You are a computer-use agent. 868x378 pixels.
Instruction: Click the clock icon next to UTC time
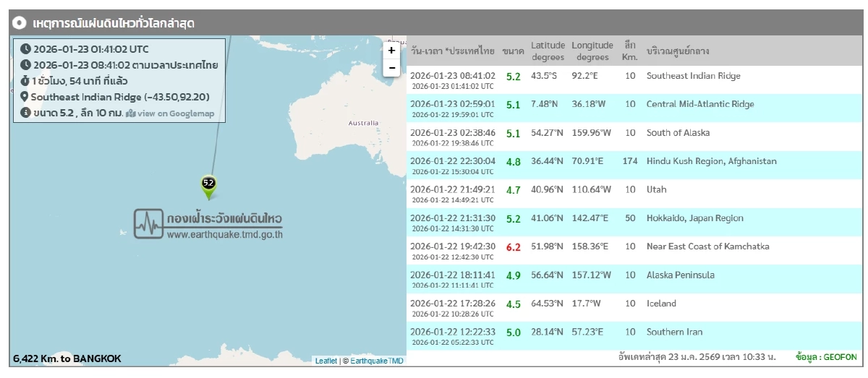(x=26, y=49)
